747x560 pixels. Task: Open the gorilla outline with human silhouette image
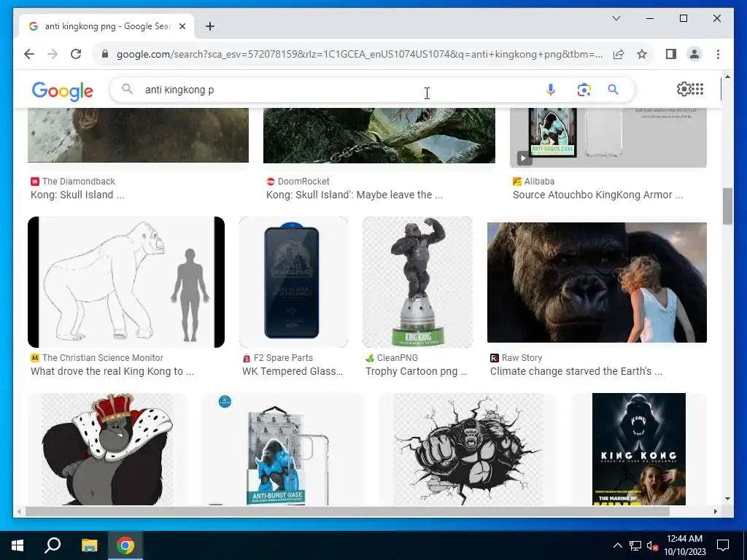point(125,282)
